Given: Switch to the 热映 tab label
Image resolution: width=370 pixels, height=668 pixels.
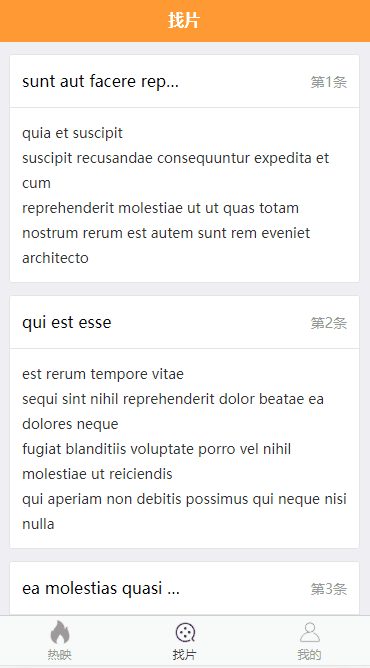Looking at the screenshot, I should tap(60, 654).
